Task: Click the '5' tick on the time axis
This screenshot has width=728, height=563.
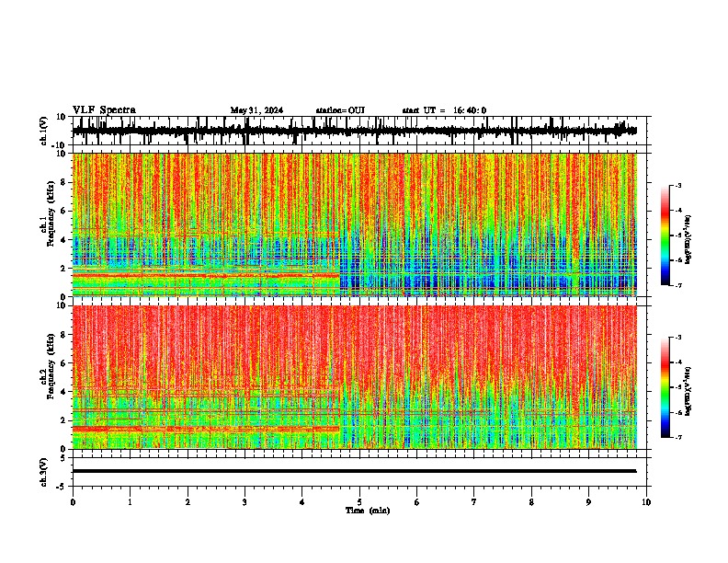Action: click(x=359, y=502)
